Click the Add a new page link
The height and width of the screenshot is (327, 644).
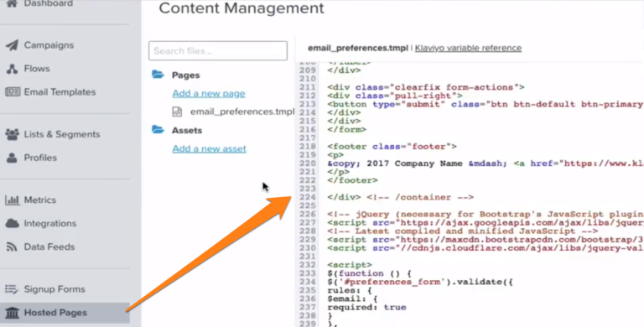209,93
